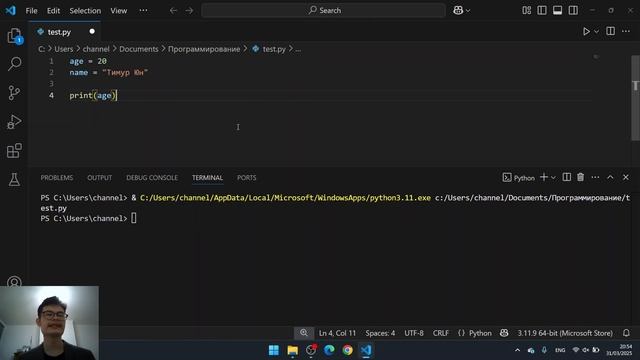Kill terminal with trash icon
This screenshot has height=360, width=640.
580,177
